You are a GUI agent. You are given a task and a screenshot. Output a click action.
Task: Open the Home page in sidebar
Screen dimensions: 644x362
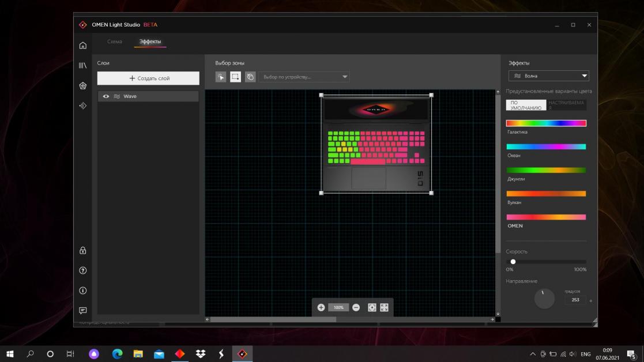pyautogui.click(x=83, y=45)
